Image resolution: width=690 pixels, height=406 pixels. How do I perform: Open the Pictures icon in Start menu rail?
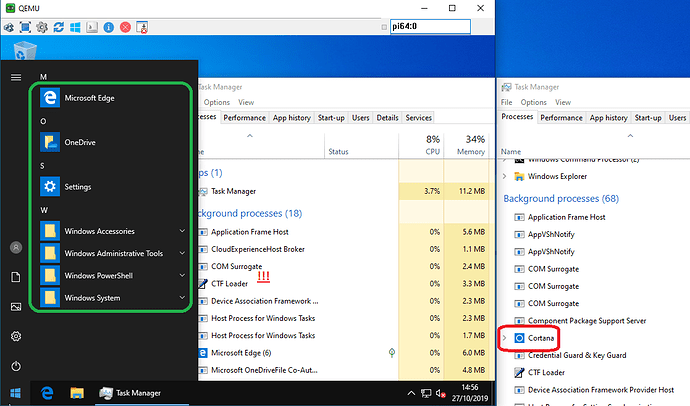(x=15, y=307)
